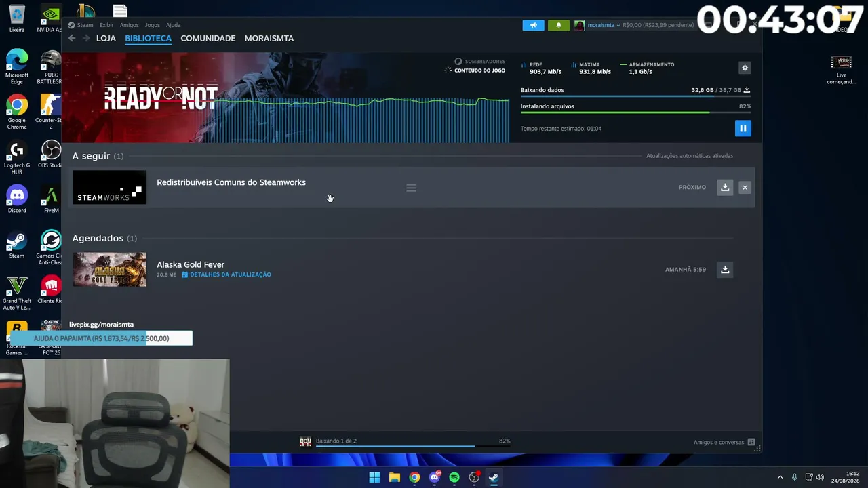Viewport: 868px width, 488px height.
Task: Click the AMANHÃ 5:59 schedule text
Action: 686,270
